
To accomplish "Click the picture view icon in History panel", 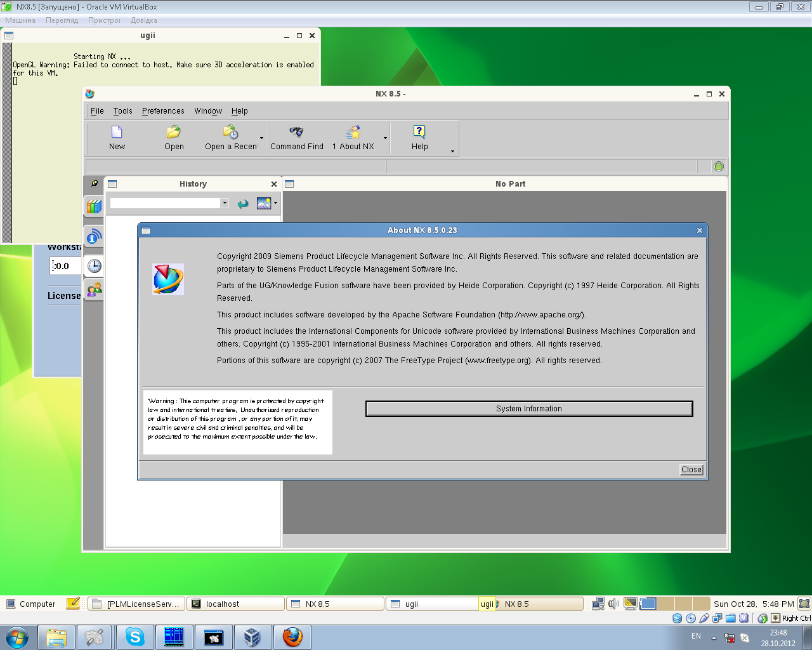I will pos(264,203).
